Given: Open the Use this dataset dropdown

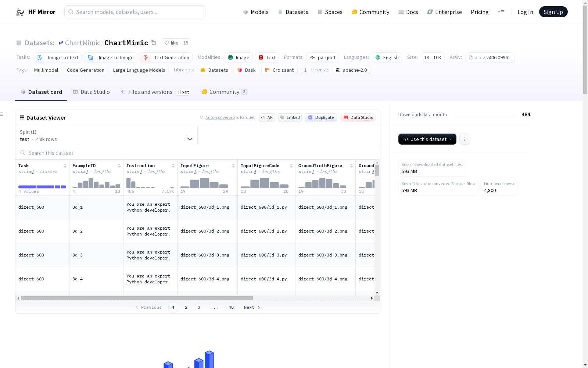Looking at the screenshot, I should 427,139.
